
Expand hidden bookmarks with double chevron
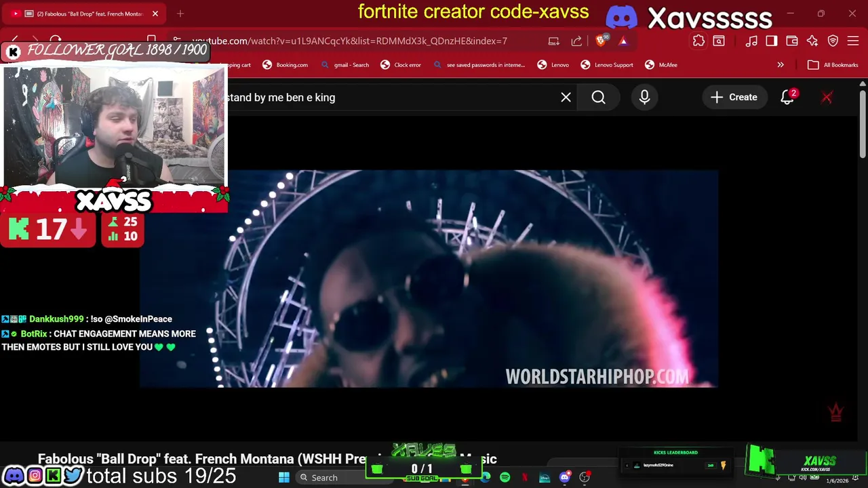click(781, 65)
